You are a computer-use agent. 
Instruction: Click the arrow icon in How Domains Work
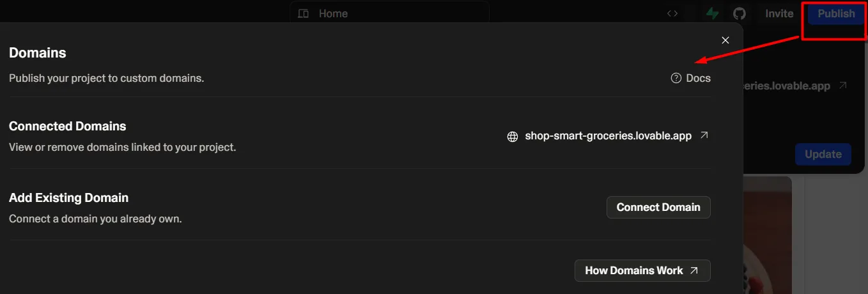(694, 270)
